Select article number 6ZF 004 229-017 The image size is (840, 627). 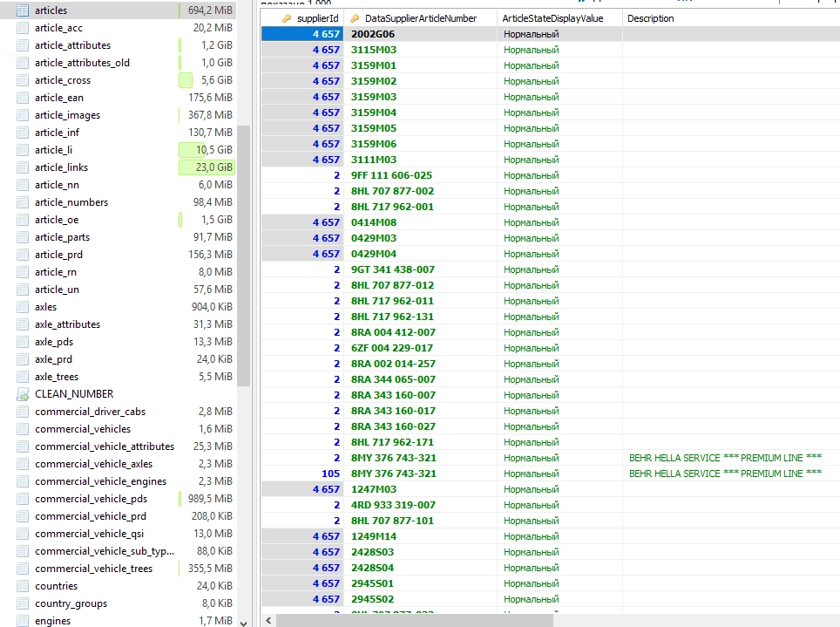pos(392,348)
